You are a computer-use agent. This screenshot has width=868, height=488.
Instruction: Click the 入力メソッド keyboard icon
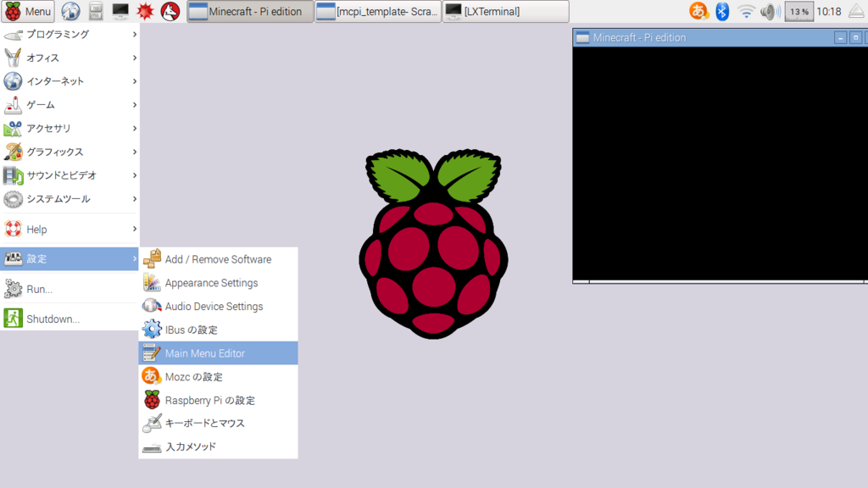152,447
